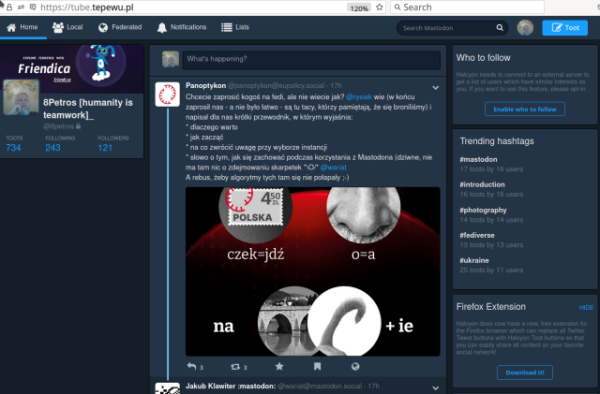
Task: Favourite the Panoptykon post with star
Action: [x=279, y=366]
